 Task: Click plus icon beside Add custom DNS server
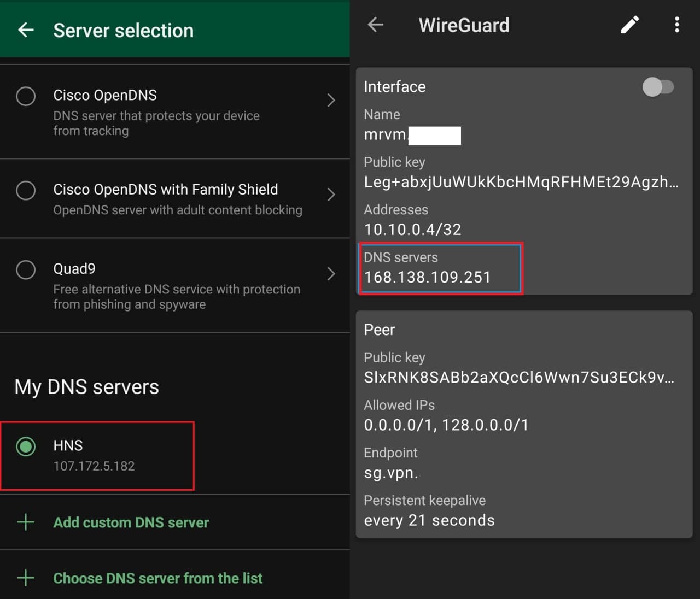tap(26, 522)
